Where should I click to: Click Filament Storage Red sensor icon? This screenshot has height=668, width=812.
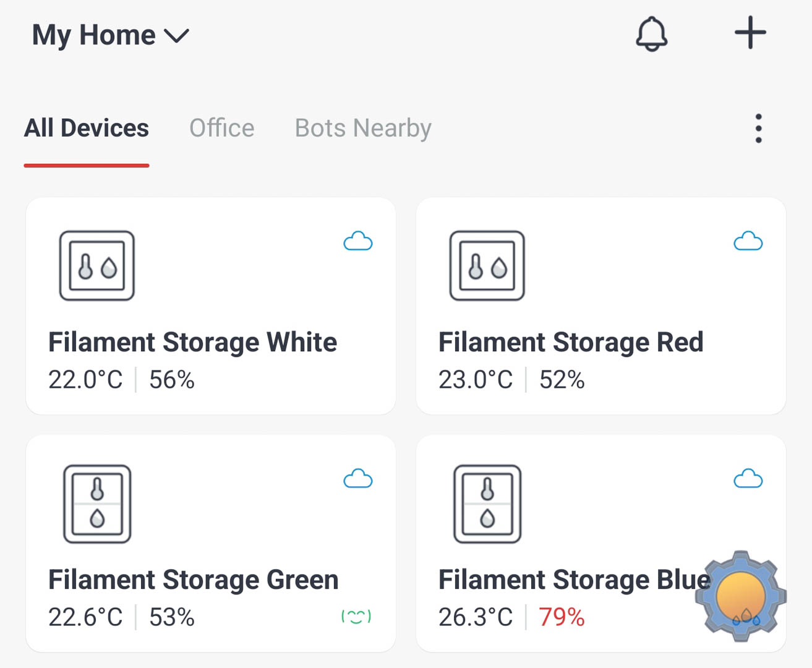tap(487, 266)
